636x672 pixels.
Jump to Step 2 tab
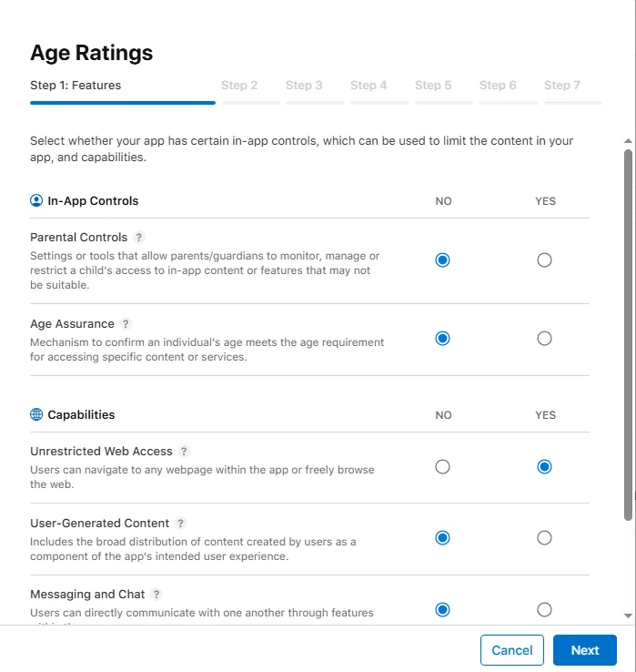click(x=239, y=86)
